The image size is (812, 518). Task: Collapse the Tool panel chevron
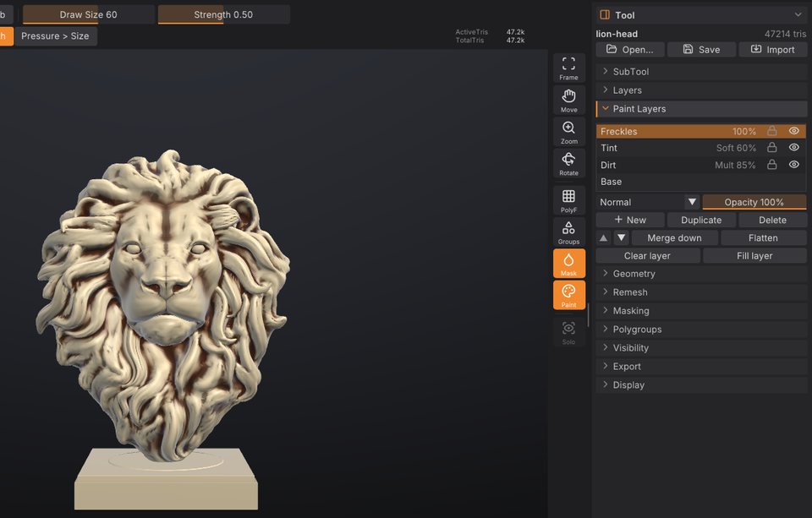[x=798, y=15]
